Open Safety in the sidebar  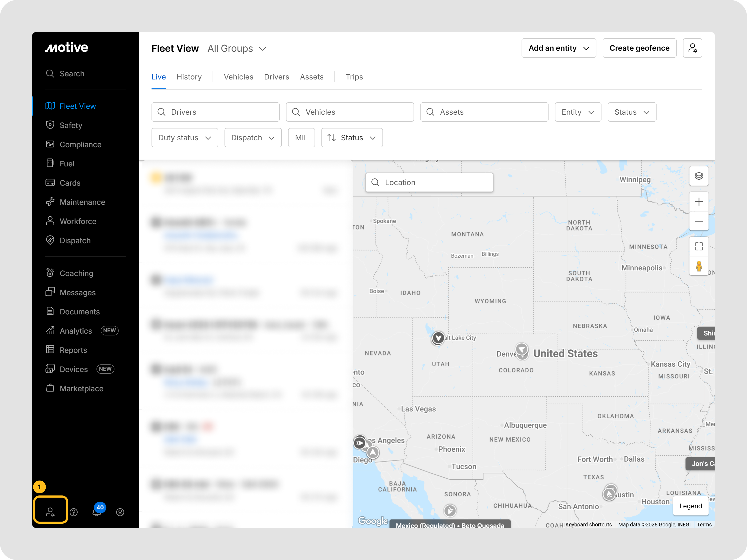tap(71, 125)
